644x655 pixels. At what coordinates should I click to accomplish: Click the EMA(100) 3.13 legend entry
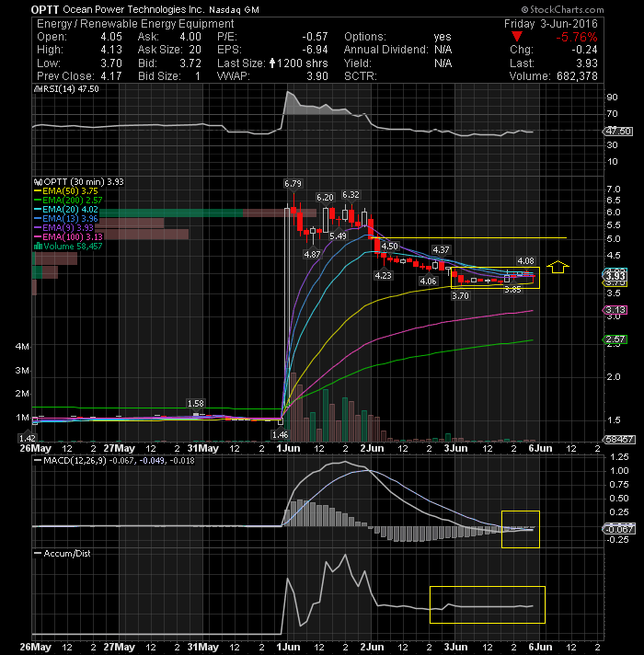tap(73, 237)
